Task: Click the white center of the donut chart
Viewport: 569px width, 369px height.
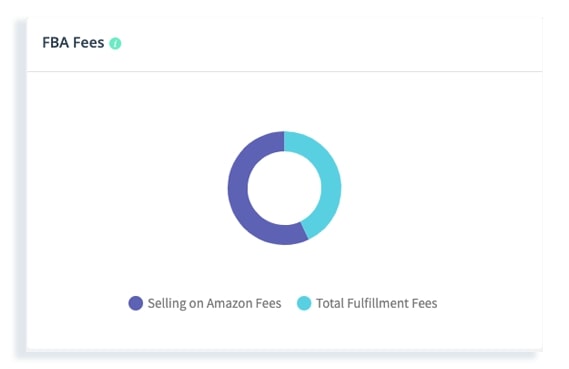Action: [284, 188]
